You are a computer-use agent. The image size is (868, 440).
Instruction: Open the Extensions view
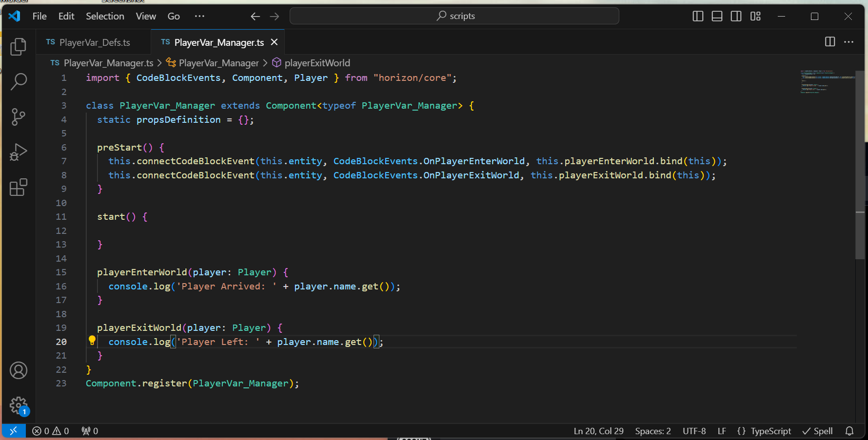click(19, 187)
